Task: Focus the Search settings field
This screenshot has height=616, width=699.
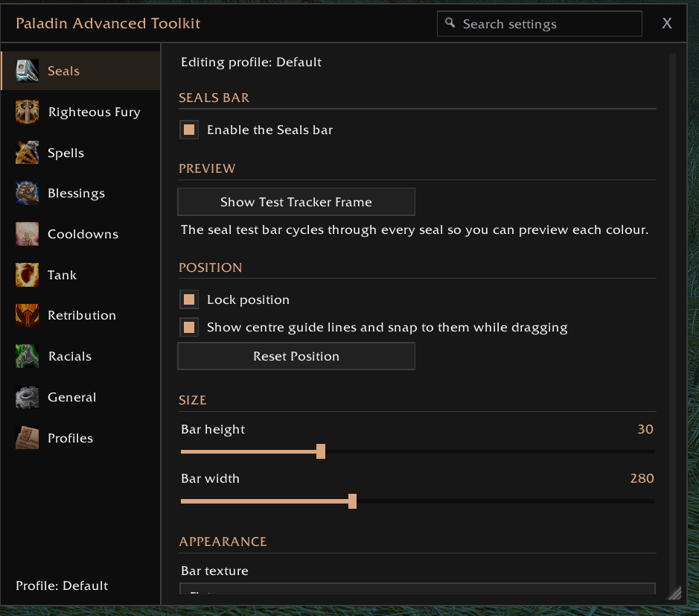Action: (540, 24)
